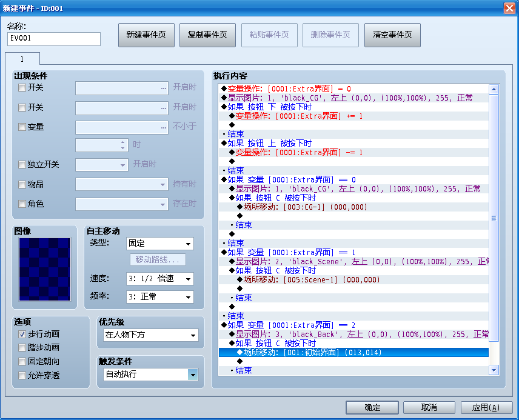
Task: Select the line 变量操作: [0001:Extra界面] = 0
Action: click(353, 88)
